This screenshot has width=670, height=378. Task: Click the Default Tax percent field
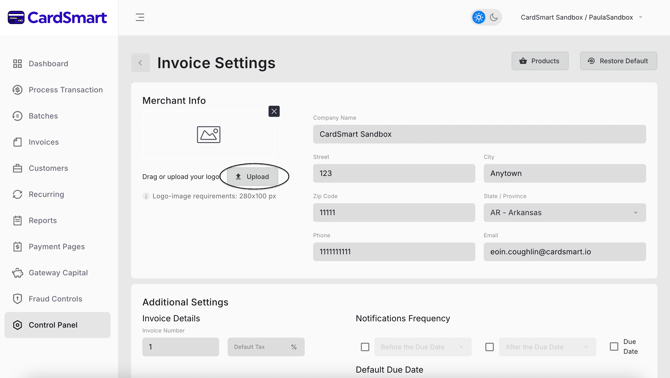point(266,347)
